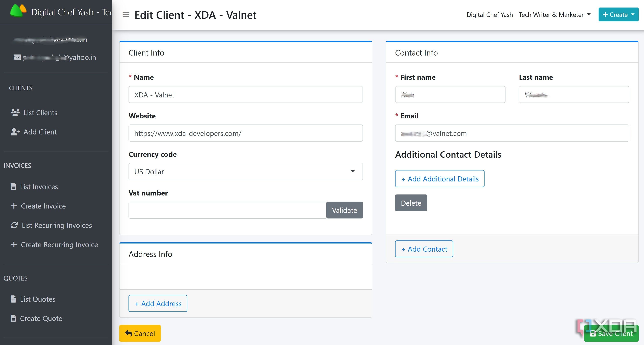Viewport: 644px width, 345px height.
Task: Click the plus icon beside Create Invoice
Action: [x=14, y=206]
